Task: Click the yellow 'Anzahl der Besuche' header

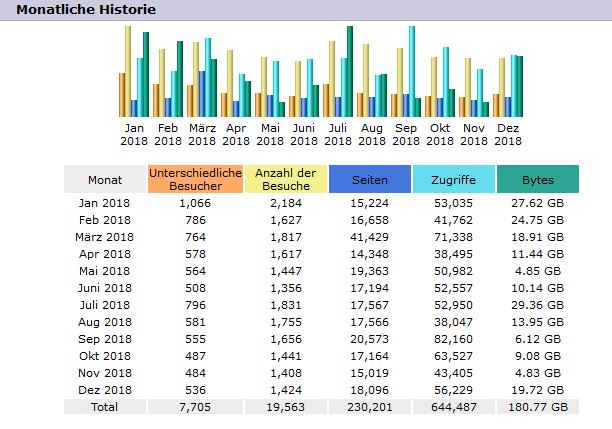Action: (x=285, y=179)
